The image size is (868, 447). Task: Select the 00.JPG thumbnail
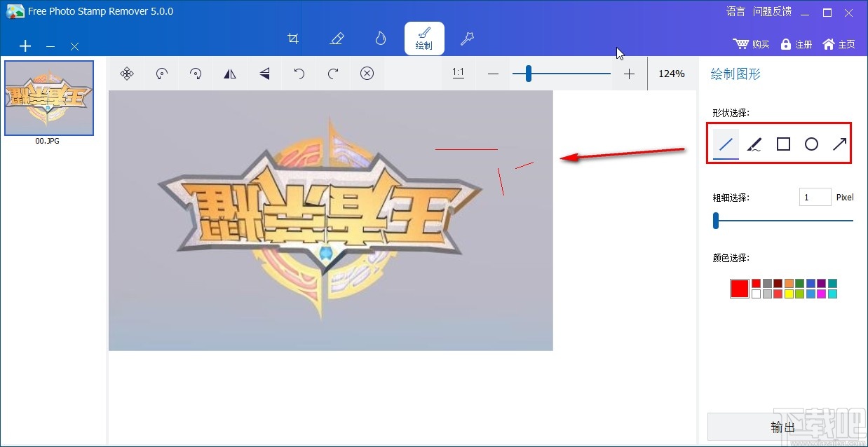coord(48,97)
